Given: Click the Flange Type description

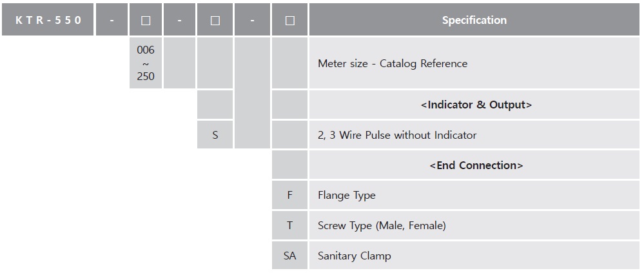Looking at the screenshot, I should [x=346, y=195].
